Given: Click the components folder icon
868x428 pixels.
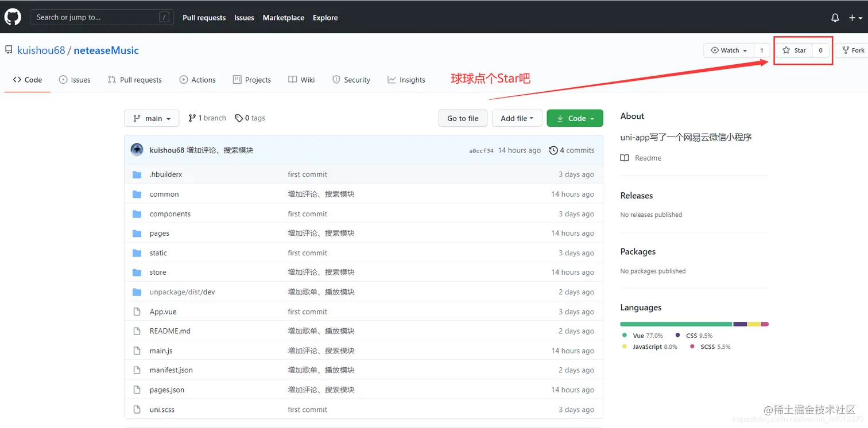Looking at the screenshot, I should (137, 213).
